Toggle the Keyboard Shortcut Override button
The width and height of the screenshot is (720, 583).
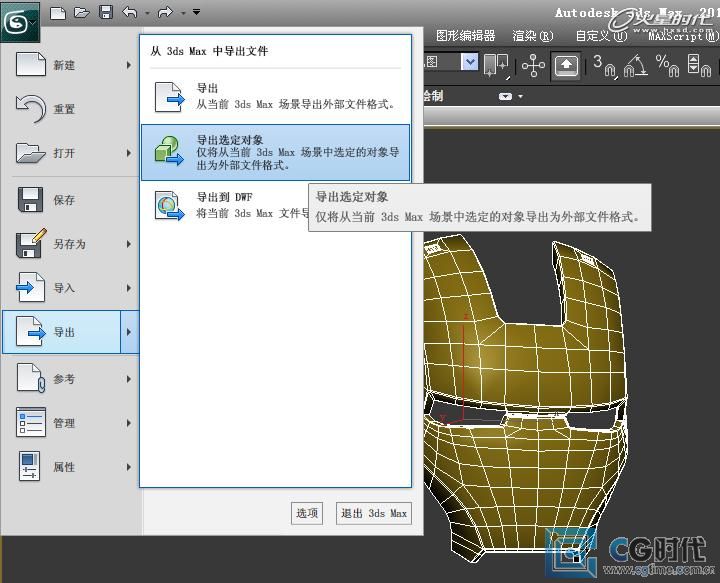point(566,66)
